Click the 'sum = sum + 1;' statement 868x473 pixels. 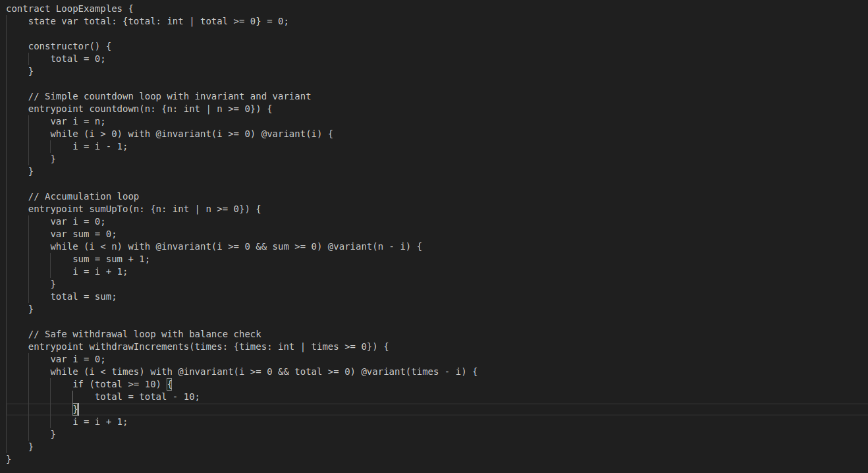111,259
